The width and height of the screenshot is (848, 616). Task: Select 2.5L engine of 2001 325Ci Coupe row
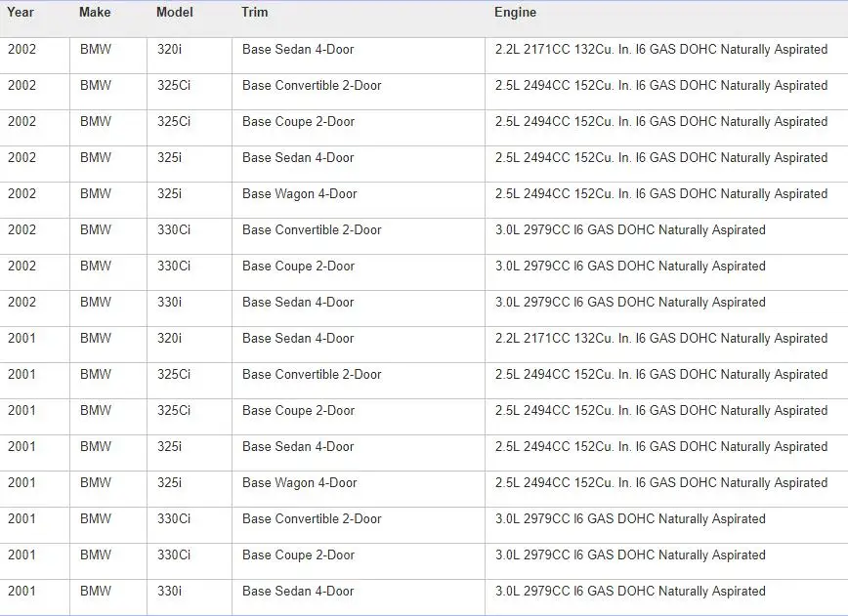pyautogui.click(x=661, y=411)
